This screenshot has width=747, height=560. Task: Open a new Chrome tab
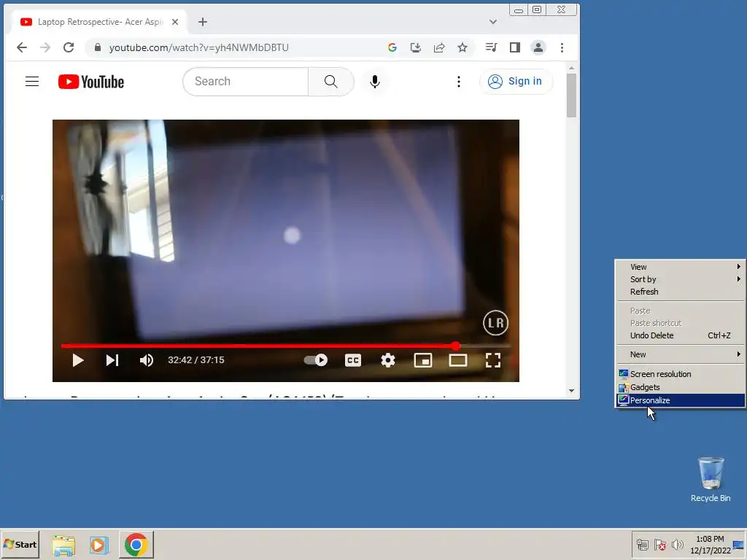[x=203, y=22]
